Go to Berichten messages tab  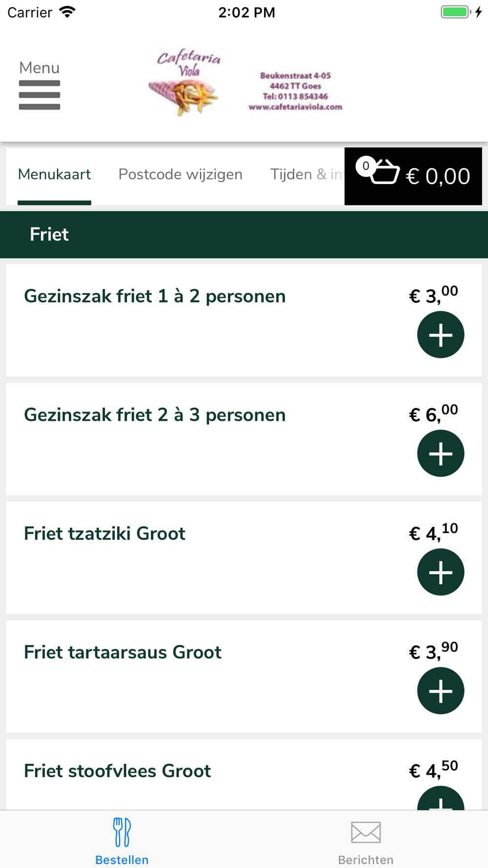point(366,841)
